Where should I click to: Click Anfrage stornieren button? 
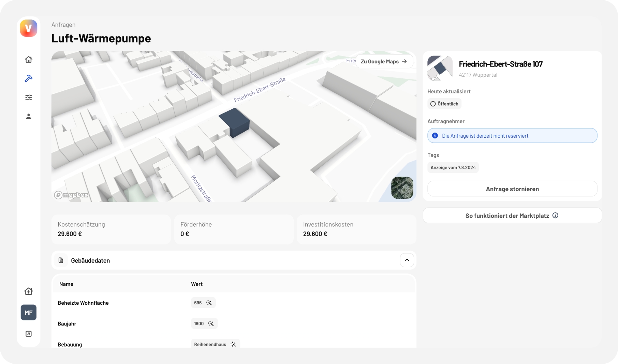(x=512, y=189)
